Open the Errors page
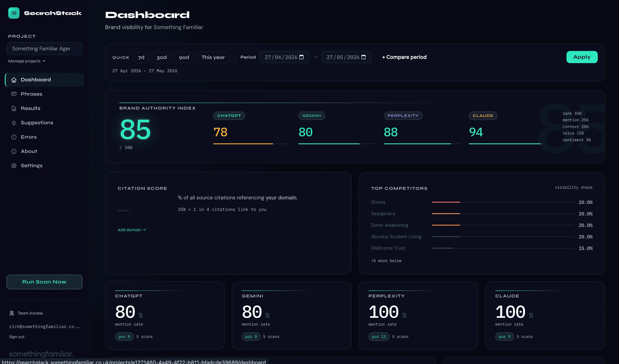 click(44, 137)
